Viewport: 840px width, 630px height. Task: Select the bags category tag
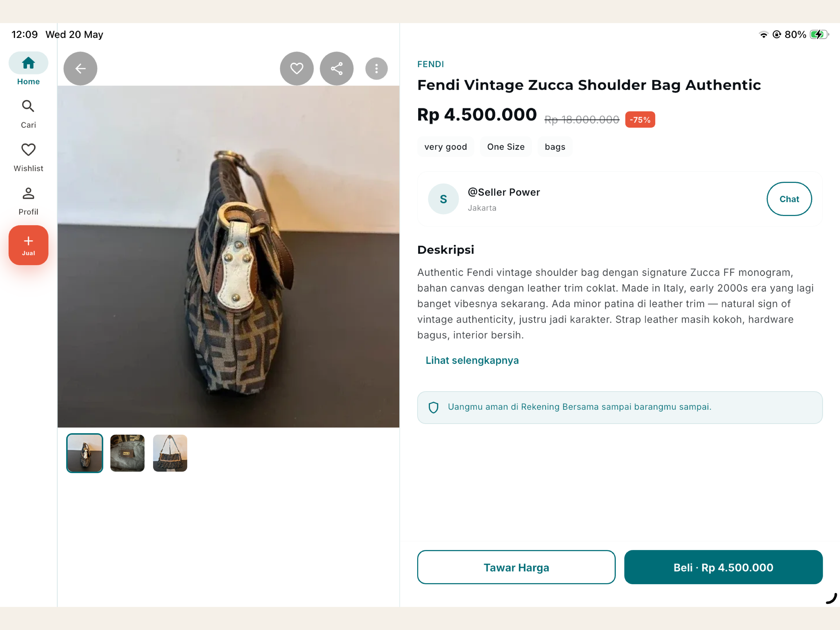(555, 147)
